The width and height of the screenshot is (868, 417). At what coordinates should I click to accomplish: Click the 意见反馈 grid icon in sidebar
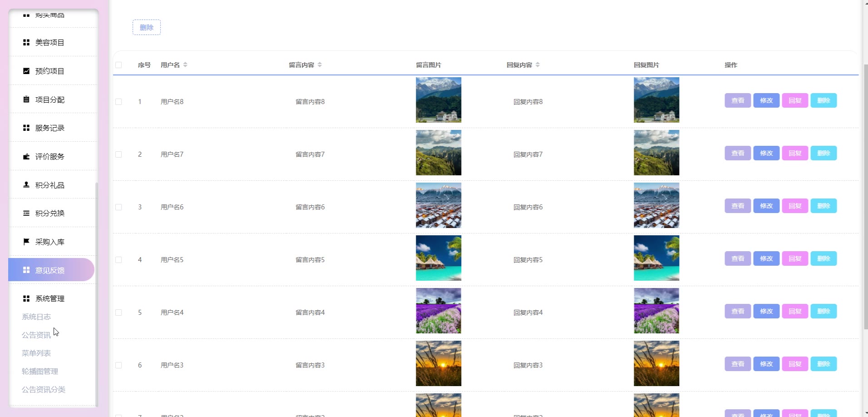pyautogui.click(x=26, y=270)
